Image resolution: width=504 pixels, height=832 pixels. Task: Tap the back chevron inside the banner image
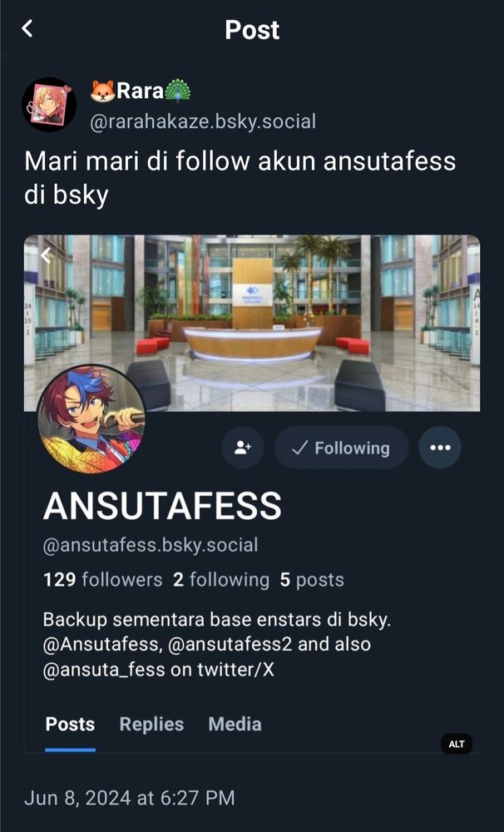46,255
